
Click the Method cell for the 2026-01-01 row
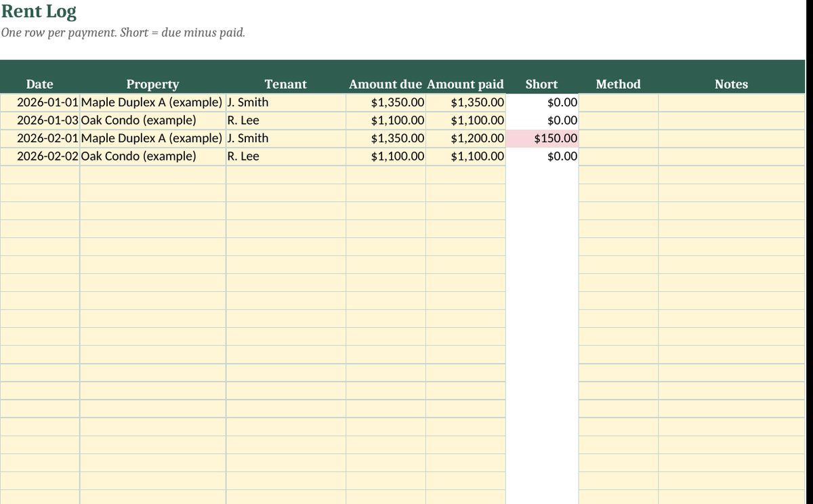619,102
